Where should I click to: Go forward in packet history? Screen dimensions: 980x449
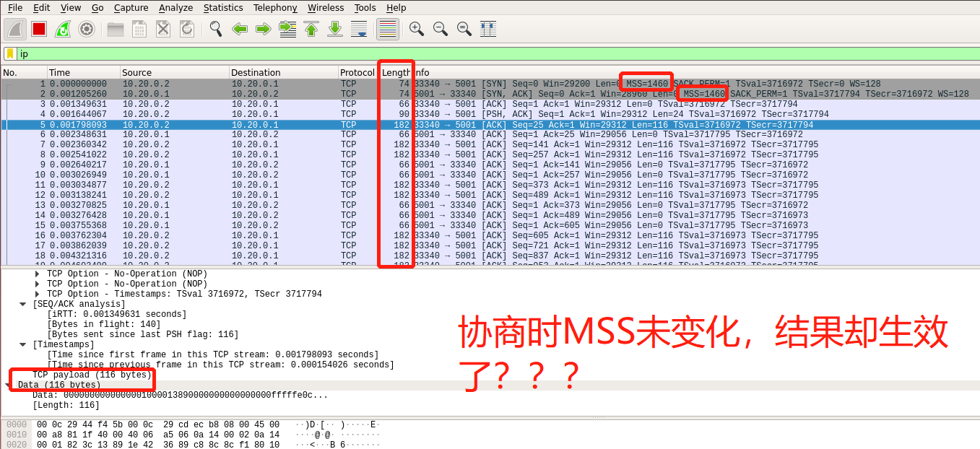coord(263,29)
